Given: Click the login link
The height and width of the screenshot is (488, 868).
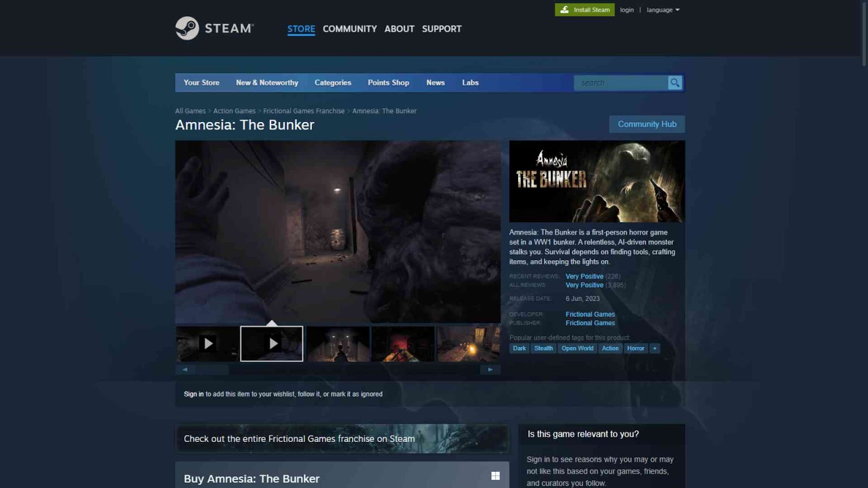Looking at the screenshot, I should pos(627,10).
